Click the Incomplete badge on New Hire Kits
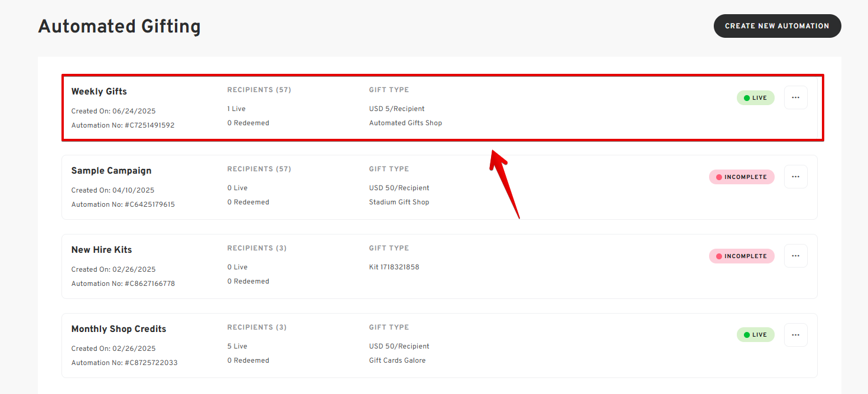 click(x=742, y=256)
